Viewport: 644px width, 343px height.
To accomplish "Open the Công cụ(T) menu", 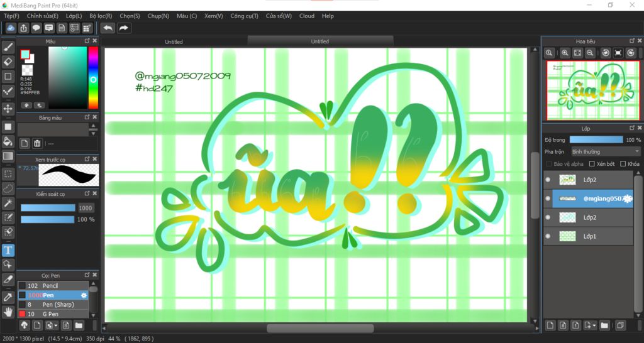I will [245, 16].
